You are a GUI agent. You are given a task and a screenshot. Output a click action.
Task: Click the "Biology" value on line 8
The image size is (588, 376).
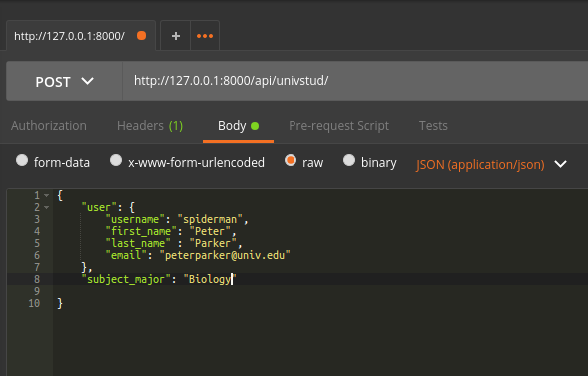(x=210, y=279)
